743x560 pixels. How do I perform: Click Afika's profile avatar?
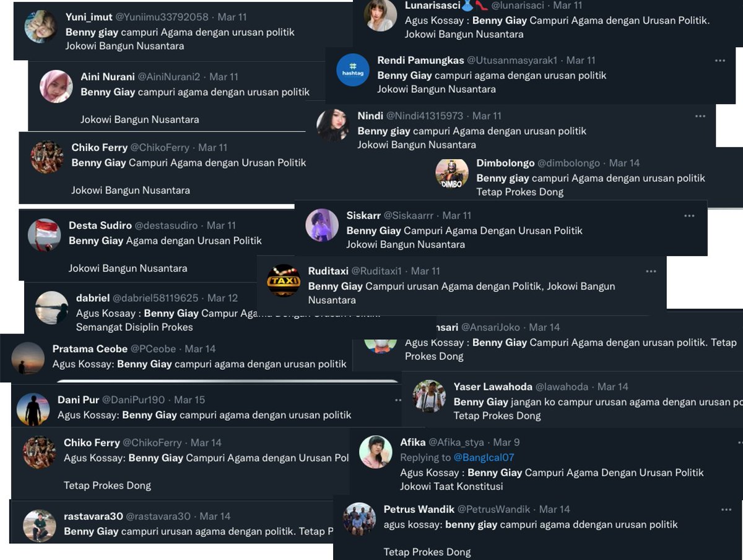376,452
